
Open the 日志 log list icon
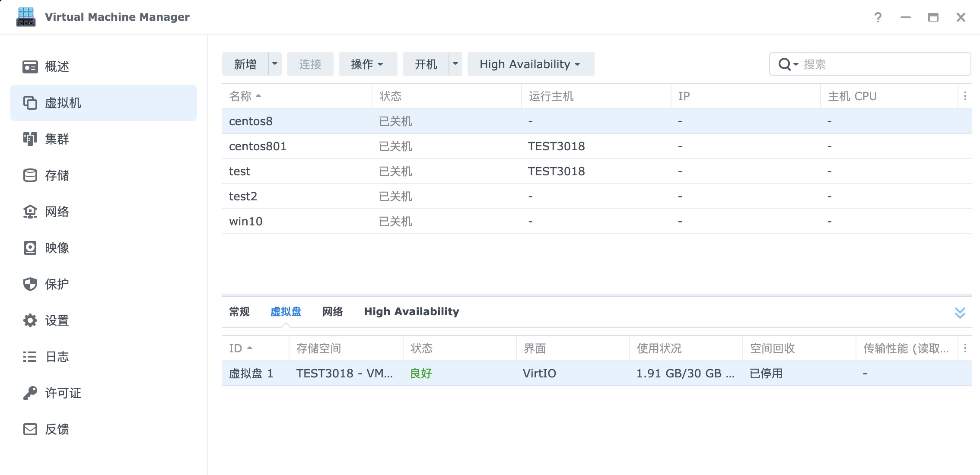30,357
